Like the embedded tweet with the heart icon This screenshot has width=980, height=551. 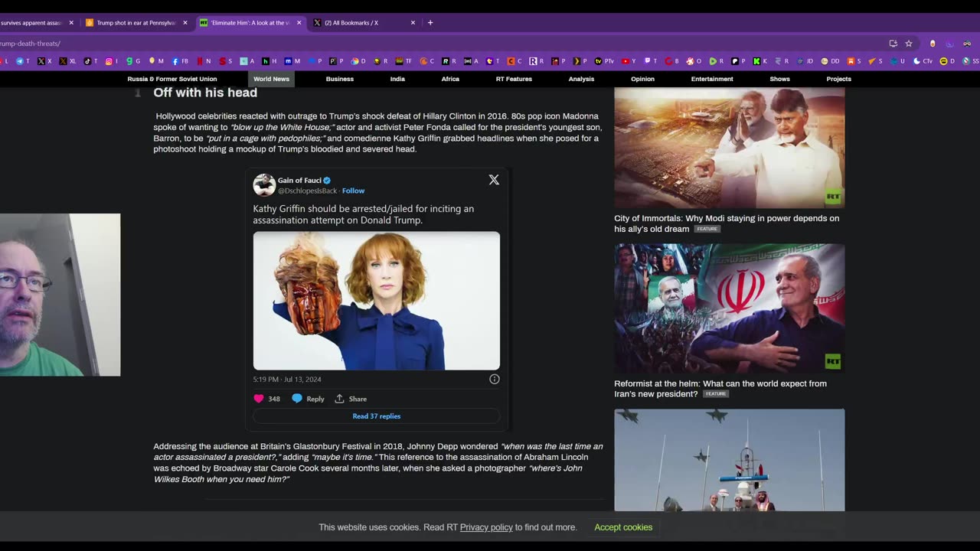[x=259, y=399]
